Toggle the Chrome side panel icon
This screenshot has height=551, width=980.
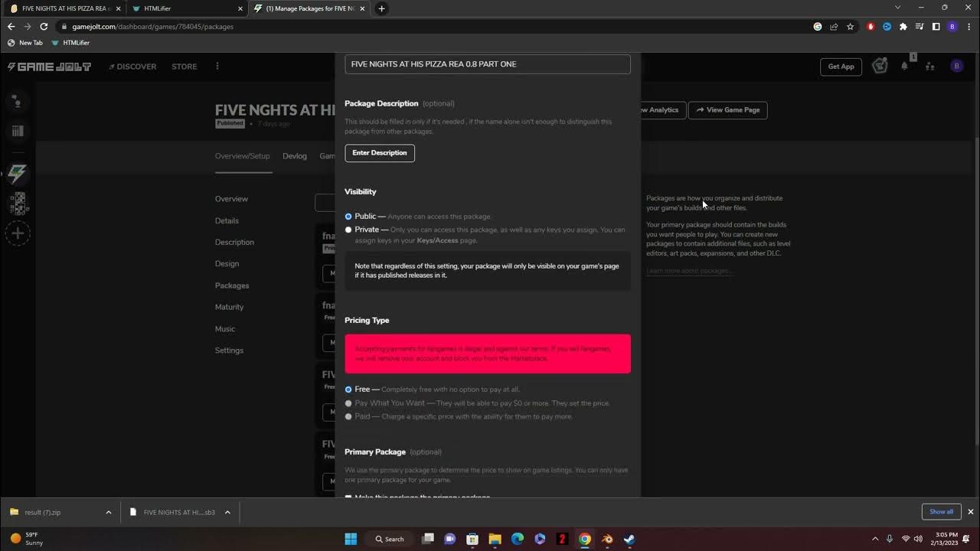coord(936,26)
